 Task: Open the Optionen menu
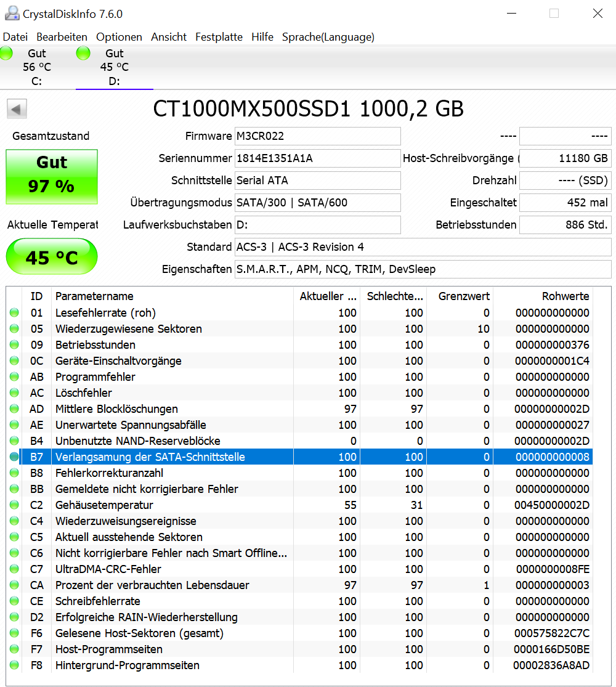[119, 37]
